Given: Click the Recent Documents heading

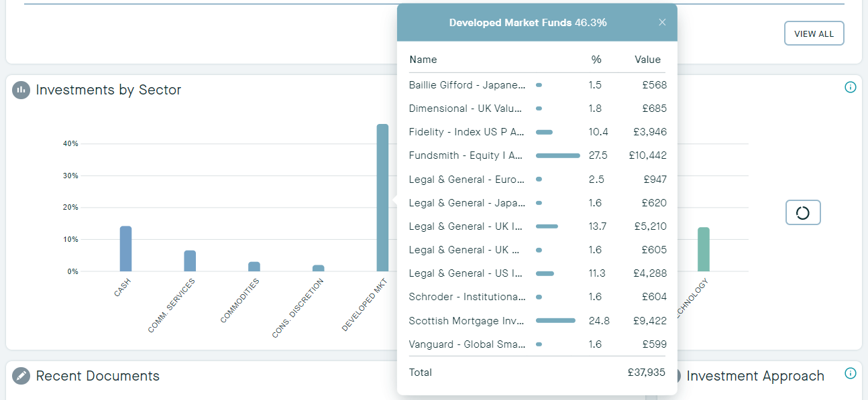Looking at the screenshot, I should coord(98,376).
